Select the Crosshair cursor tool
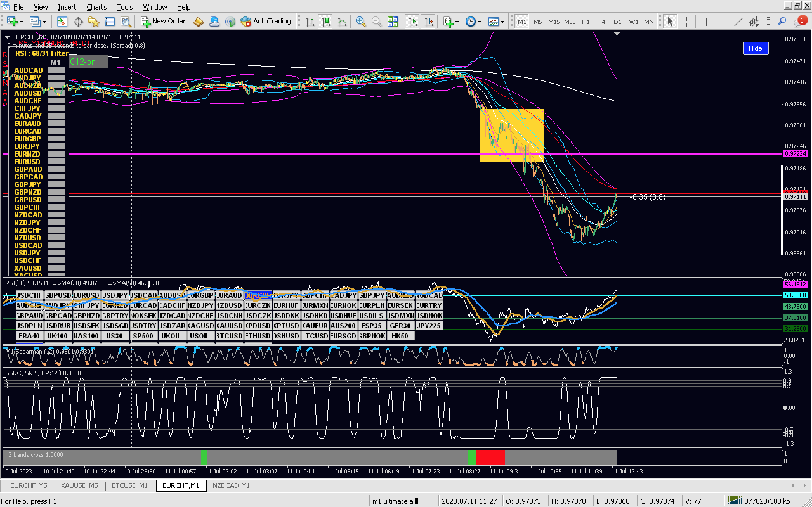This screenshot has width=812, height=507. (x=686, y=22)
